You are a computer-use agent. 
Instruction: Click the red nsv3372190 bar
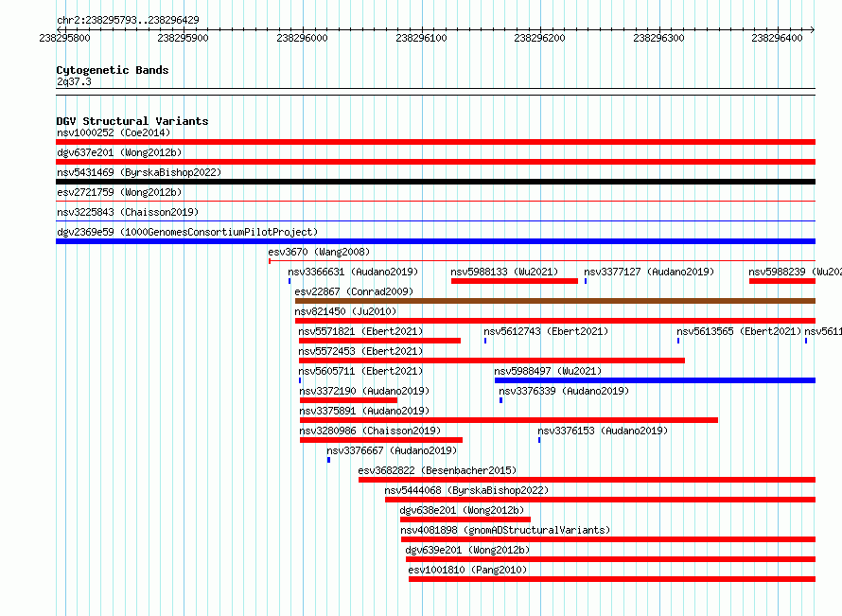tap(348, 400)
